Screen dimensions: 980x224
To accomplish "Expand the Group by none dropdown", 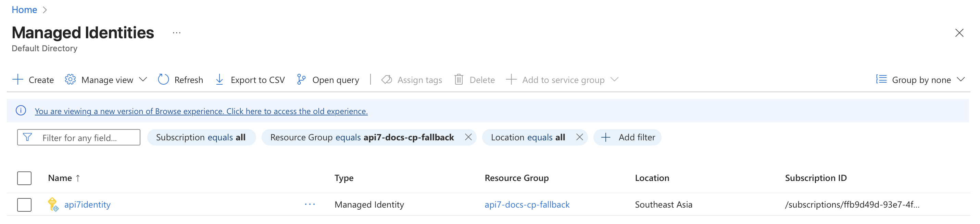I will (921, 80).
